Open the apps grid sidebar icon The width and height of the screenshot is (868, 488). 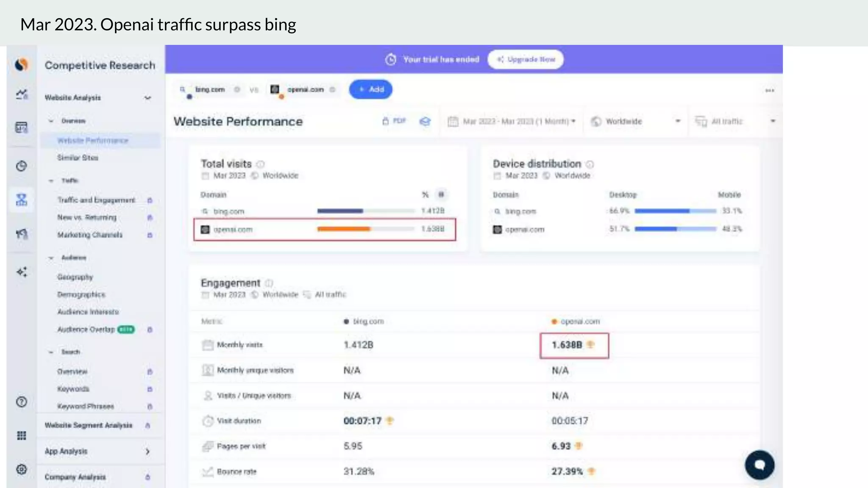(x=22, y=435)
